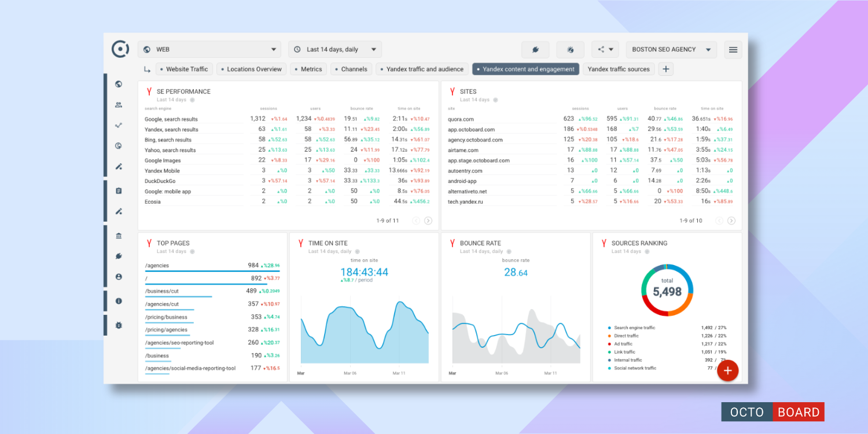The width and height of the screenshot is (868, 434).
Task: Click the 184:43:44 time on site value
Action: coord(364,272)
